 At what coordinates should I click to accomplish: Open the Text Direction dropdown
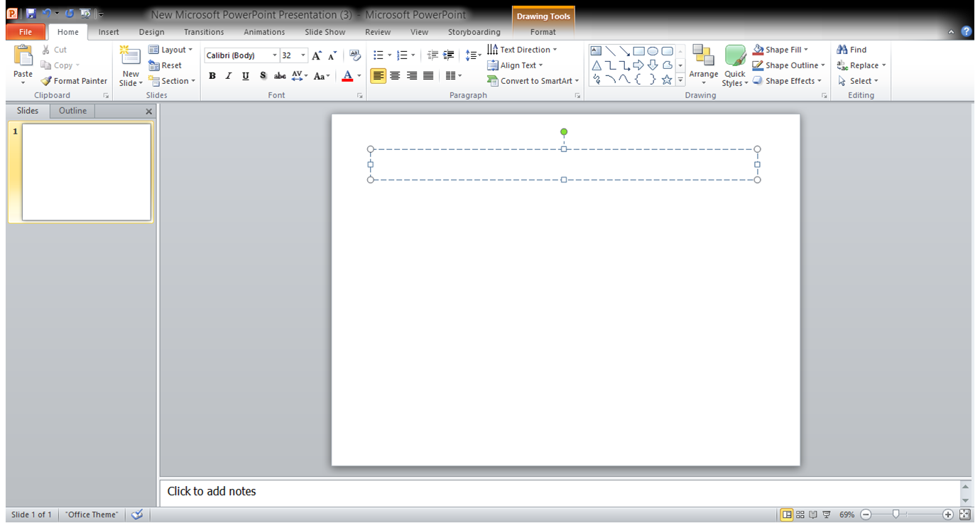522,50
